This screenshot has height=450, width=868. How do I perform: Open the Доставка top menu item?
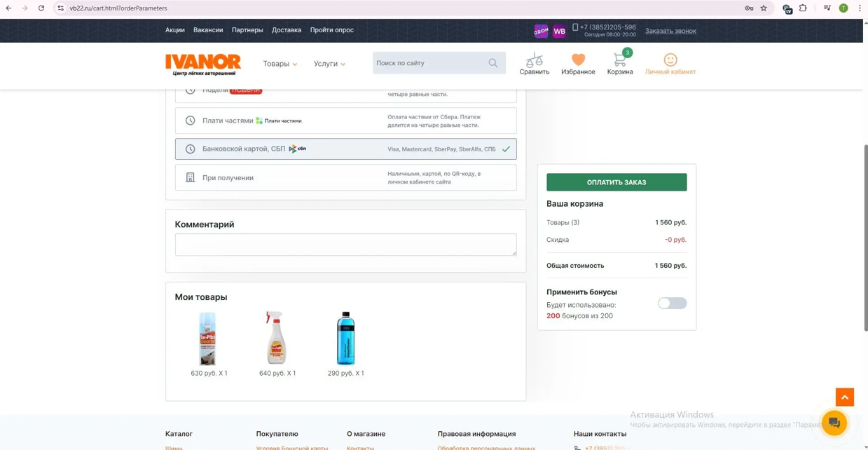[287, 30]
